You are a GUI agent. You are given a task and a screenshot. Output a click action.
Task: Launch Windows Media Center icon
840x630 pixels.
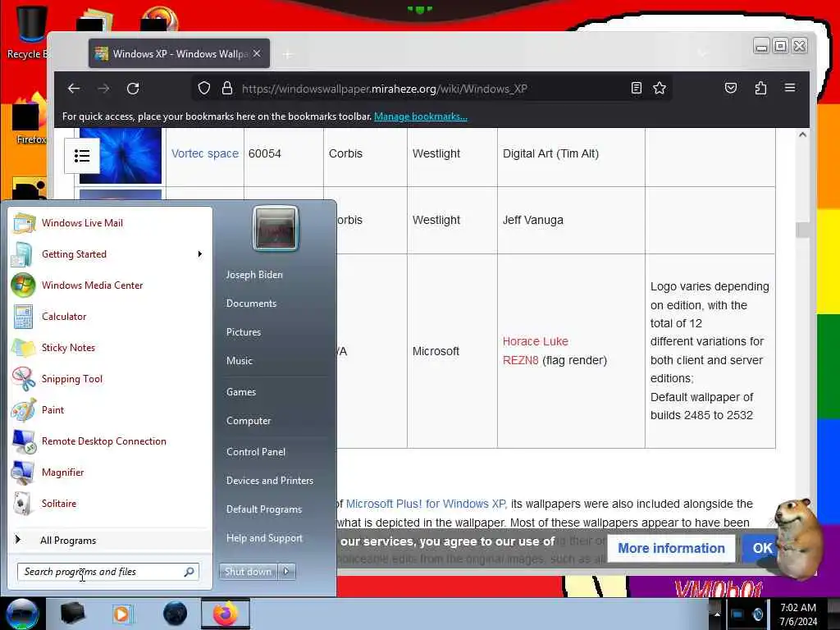(x=23, y=285)
